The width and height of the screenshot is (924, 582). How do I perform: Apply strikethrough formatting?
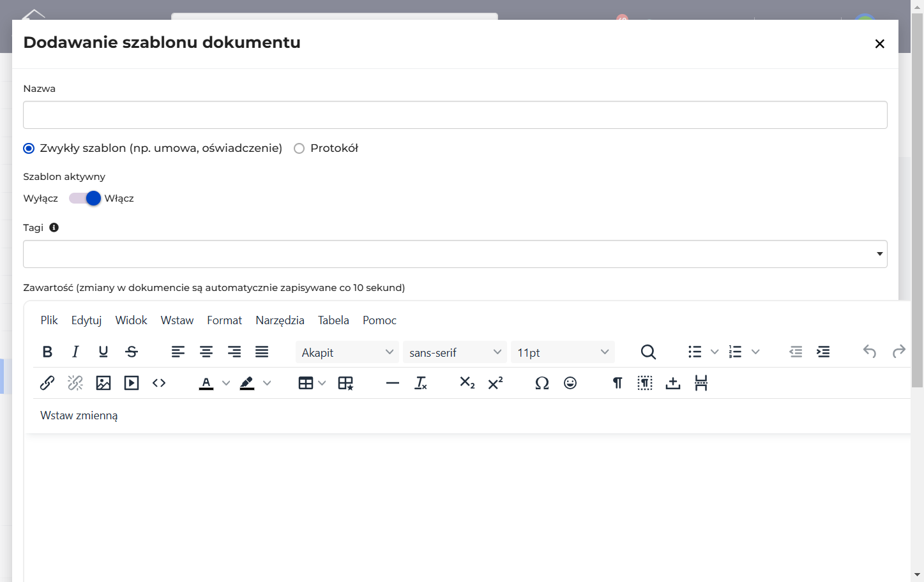[132, 352]
